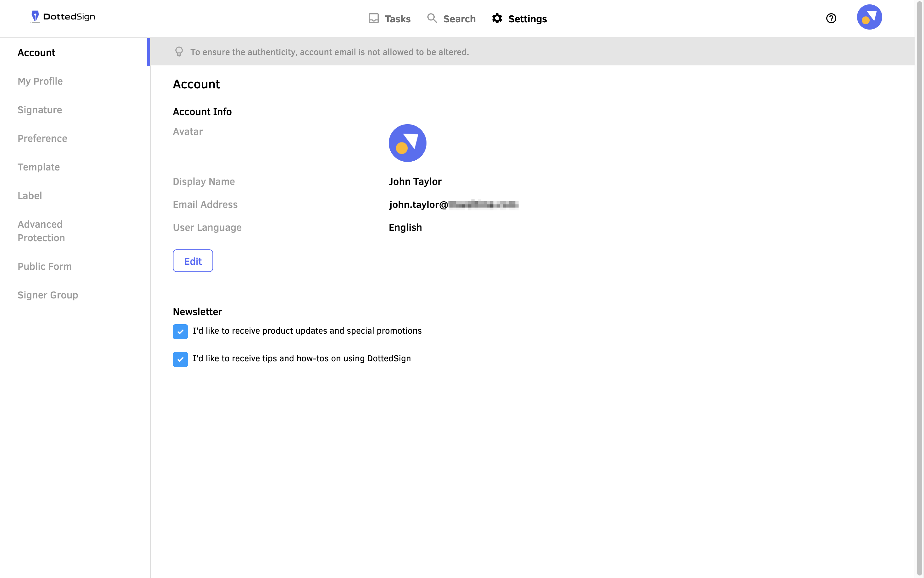Navigate to Label settings
Image resolution: width=924 pixels, height=578 pixels.
30,196
